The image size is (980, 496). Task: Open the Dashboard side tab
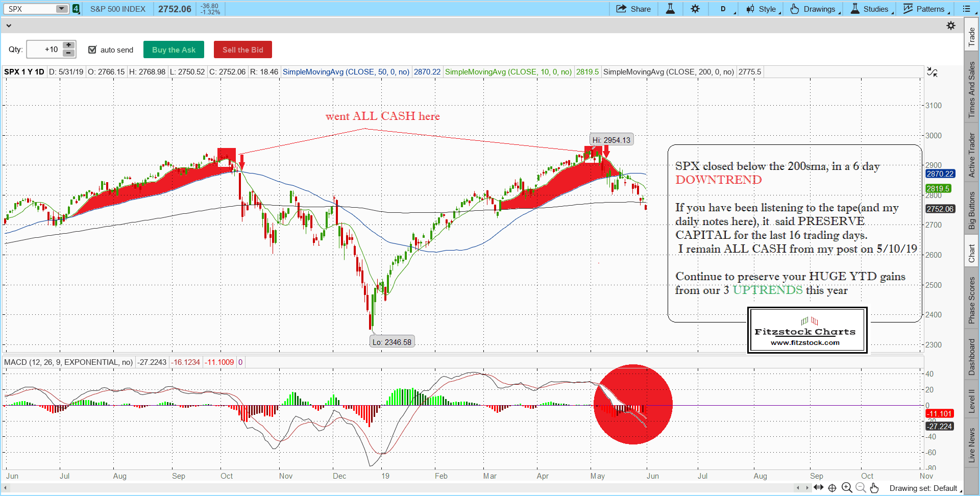[x=971, y=357]
